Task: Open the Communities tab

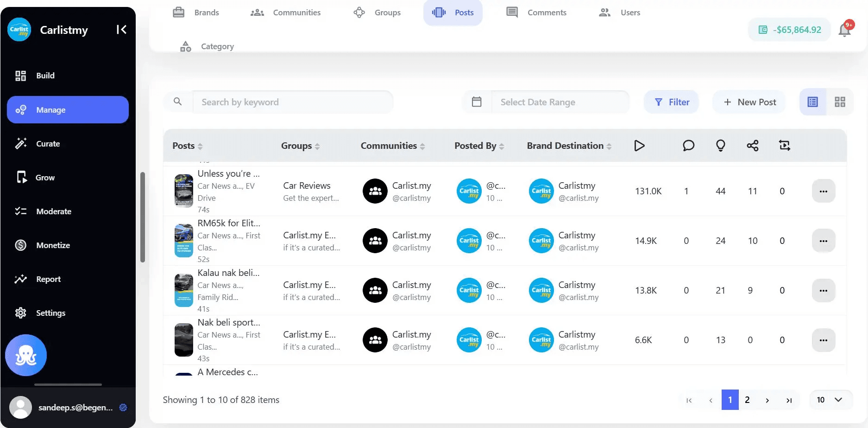Action: tap(285, 13)
